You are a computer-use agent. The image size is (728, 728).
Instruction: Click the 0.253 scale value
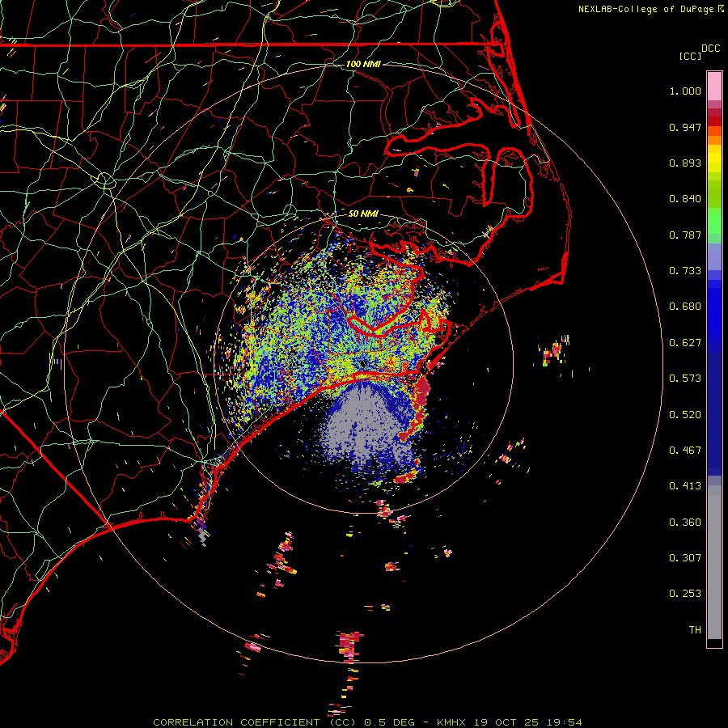pyautogui.click(x=685, y=594)
